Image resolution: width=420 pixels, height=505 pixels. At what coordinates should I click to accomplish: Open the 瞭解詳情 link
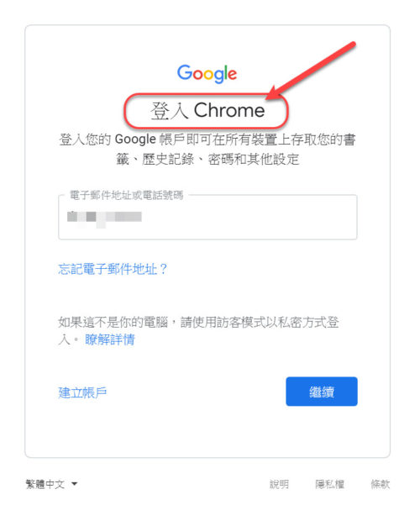[x=110, y=339]
